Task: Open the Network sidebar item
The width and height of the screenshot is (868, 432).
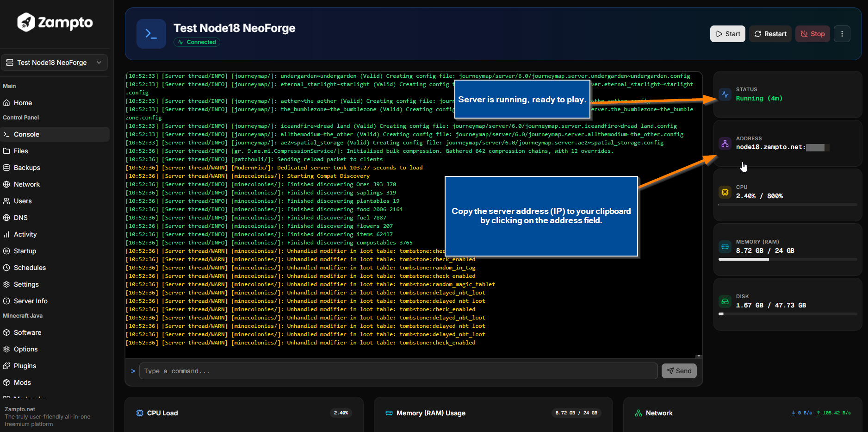Action: pos(55,184)
